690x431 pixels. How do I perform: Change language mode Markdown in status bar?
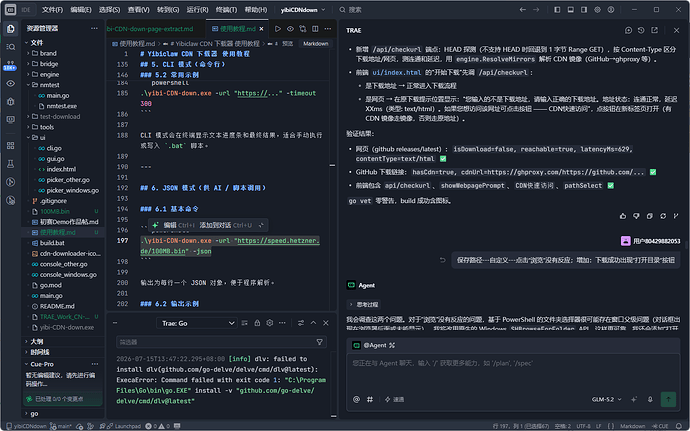632,426
